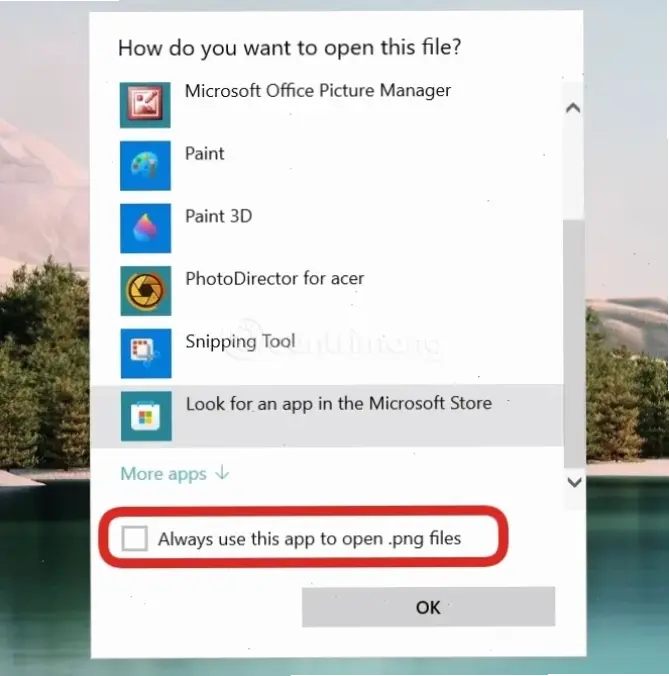Click the scrollbar down chevron

pyautogui.click(x=574, y=482)
